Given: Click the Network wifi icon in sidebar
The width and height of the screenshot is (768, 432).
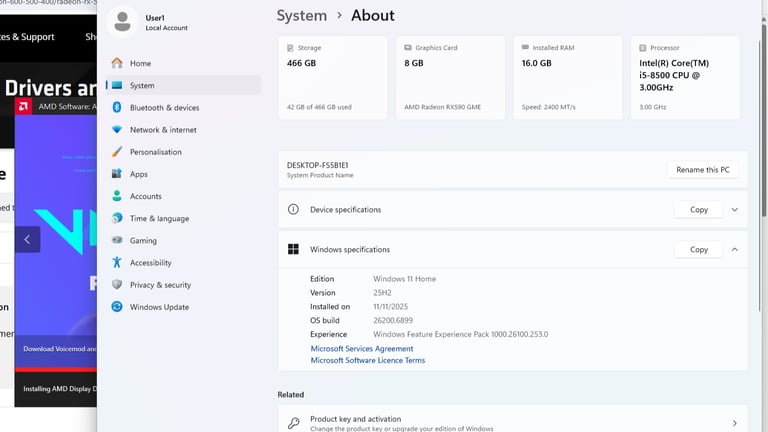Looking at the screenshot, I should [x=117, y=130].
